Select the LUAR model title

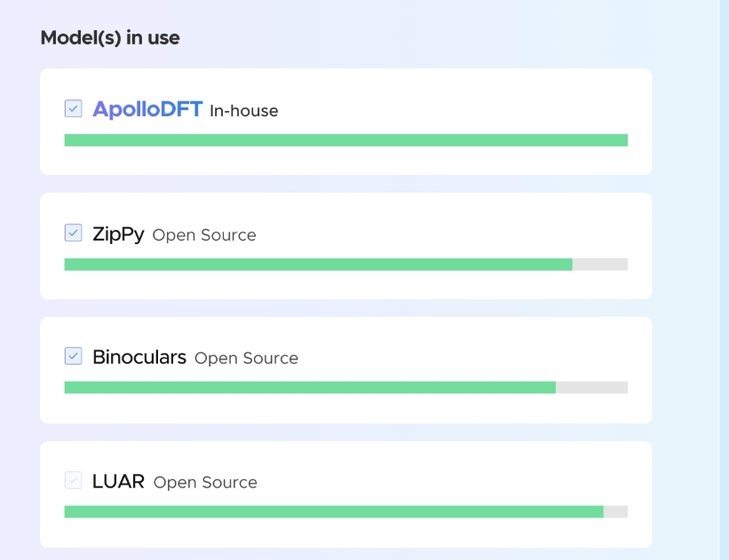pyautogui.click(x=119, y=481)
